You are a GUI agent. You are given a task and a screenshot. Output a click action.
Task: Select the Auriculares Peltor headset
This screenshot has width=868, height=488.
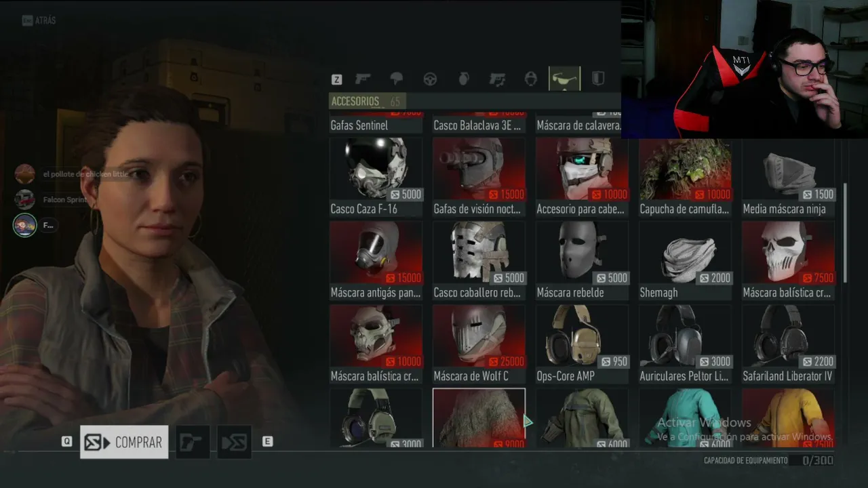(x=685, y=344)
